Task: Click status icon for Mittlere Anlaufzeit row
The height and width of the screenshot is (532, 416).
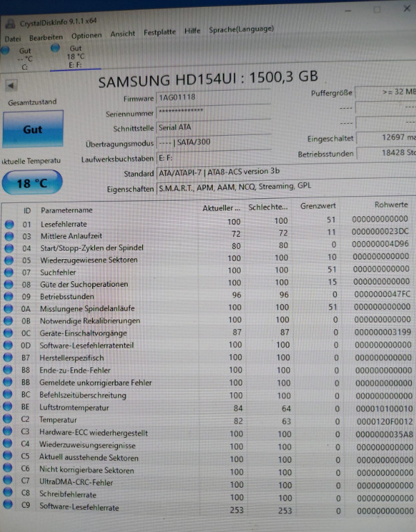Action: [x=9, y=236]
